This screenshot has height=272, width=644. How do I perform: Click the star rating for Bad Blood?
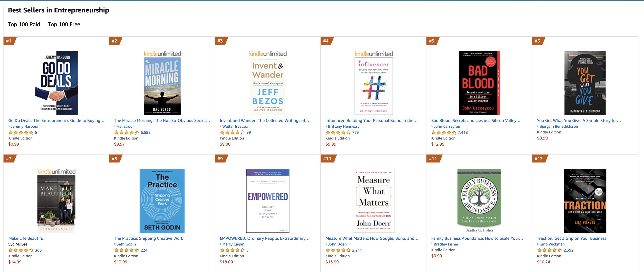[x=444, y=133]
